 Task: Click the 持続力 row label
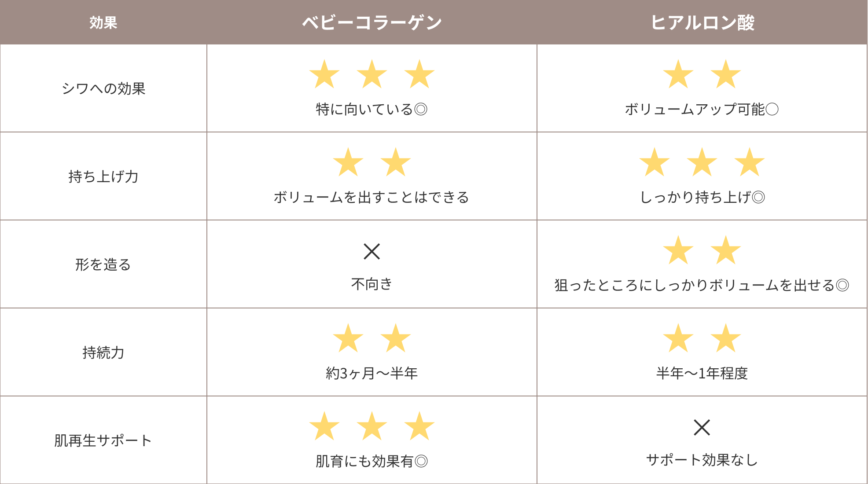tap(103, 352)
